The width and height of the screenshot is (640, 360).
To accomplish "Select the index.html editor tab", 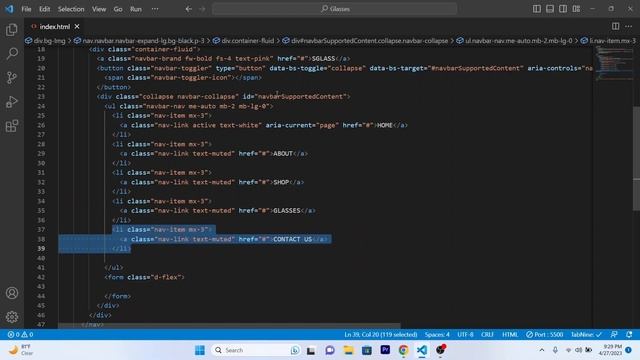I will pyautogui.click(x=54, y=27).
